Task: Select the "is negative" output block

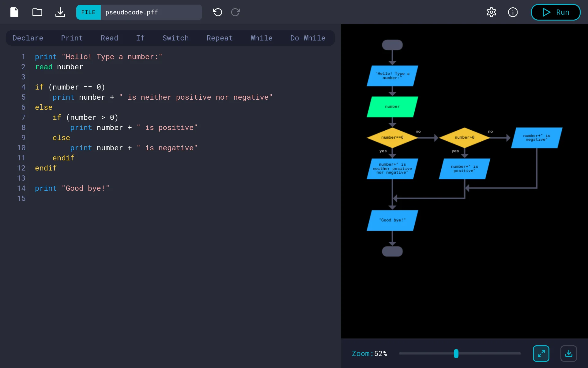Action: (537, 138)
